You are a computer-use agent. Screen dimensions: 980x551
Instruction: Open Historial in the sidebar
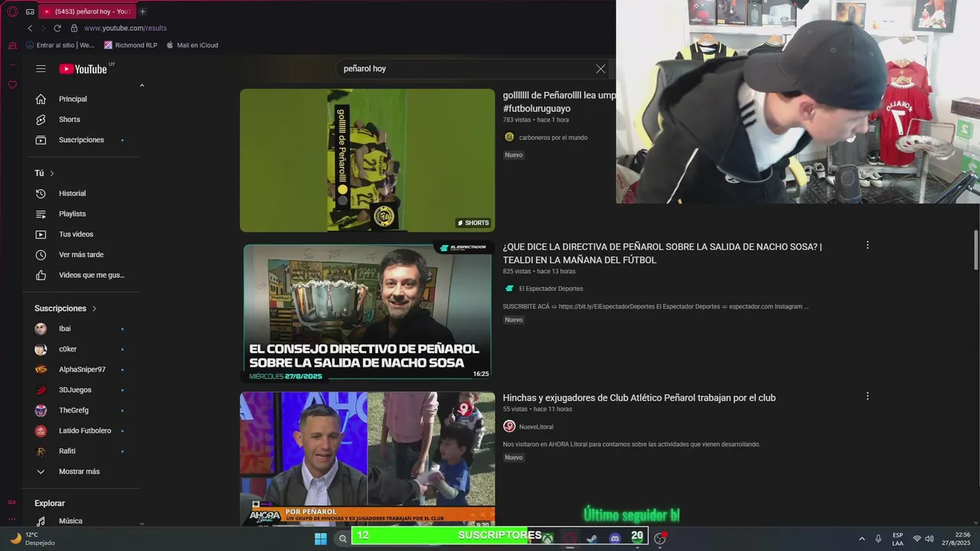(x=83, y=194)
